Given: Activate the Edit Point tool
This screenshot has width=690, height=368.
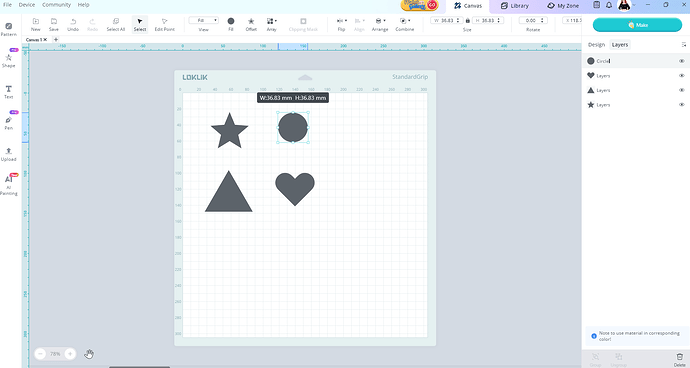Looking at the screenshot, I should pos(165,24).
